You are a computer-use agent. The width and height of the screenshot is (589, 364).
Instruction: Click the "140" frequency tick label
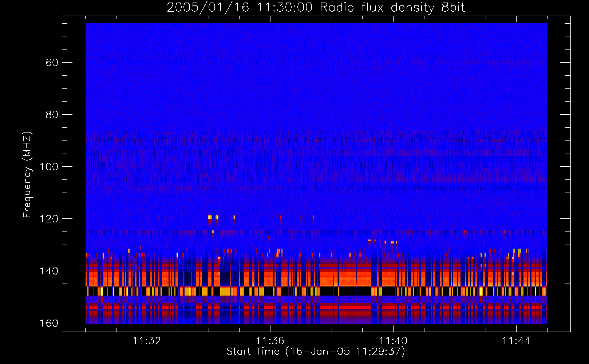point(49,271)
